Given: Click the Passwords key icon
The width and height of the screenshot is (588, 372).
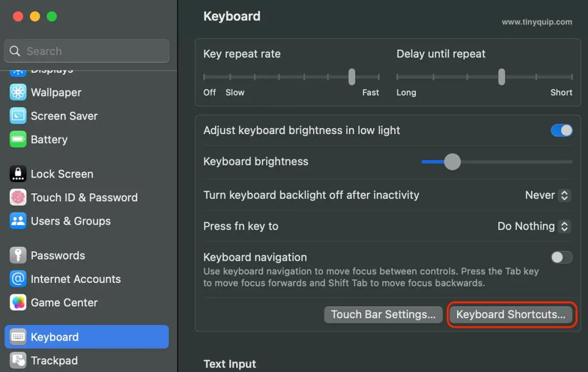Looking at the screenshot, I should pos(18,255).
